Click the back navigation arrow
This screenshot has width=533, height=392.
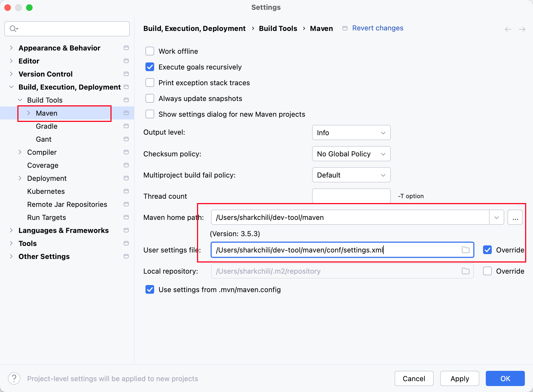point(508,29)
